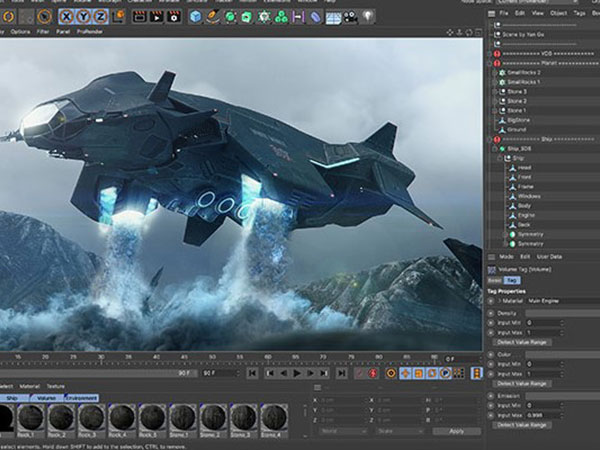The width and height of the screenshot is (600, 450).
Task: Click the viewport move camera icon
Action: pyautogui.click(x=450, y=33)
